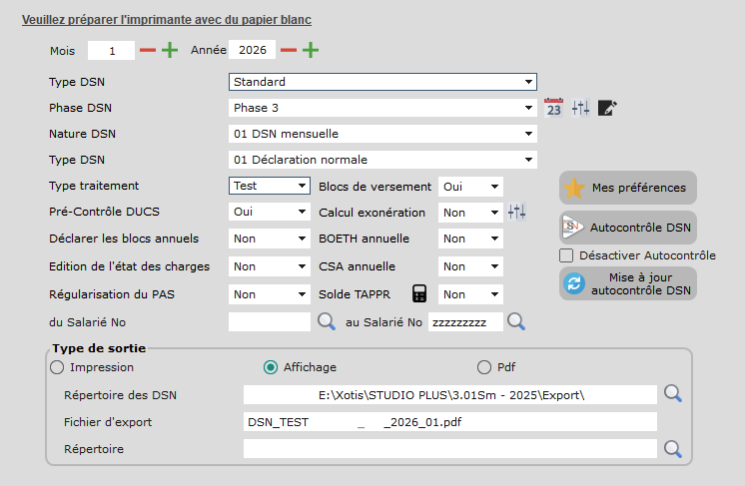Click the green plus to increase Mois
The height and width of the screenshot is (486, 745).
pyautogui.click(x=169, y=50)
